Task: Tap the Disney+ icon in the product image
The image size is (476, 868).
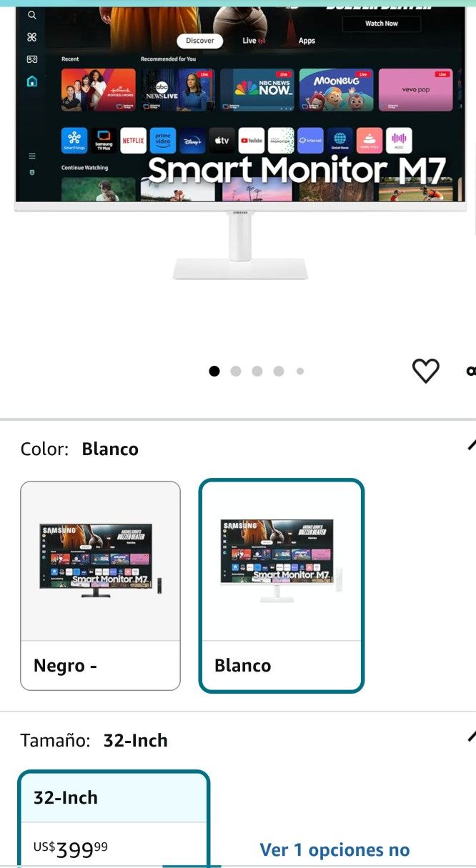Action: (x=192, y=141)
